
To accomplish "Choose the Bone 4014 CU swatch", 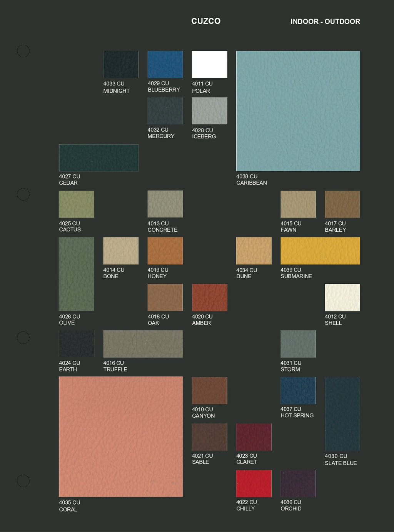I will [121, 251].
